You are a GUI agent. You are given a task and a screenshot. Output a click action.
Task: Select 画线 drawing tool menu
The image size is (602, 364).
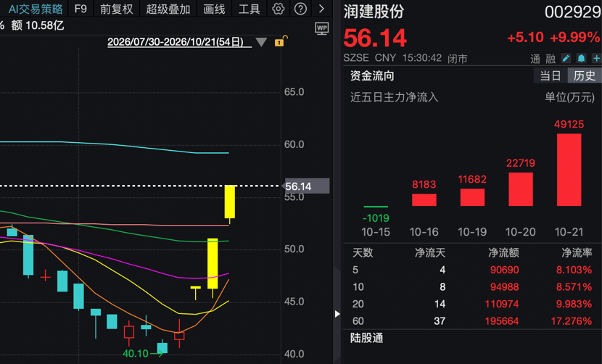(x=214, y=9)
